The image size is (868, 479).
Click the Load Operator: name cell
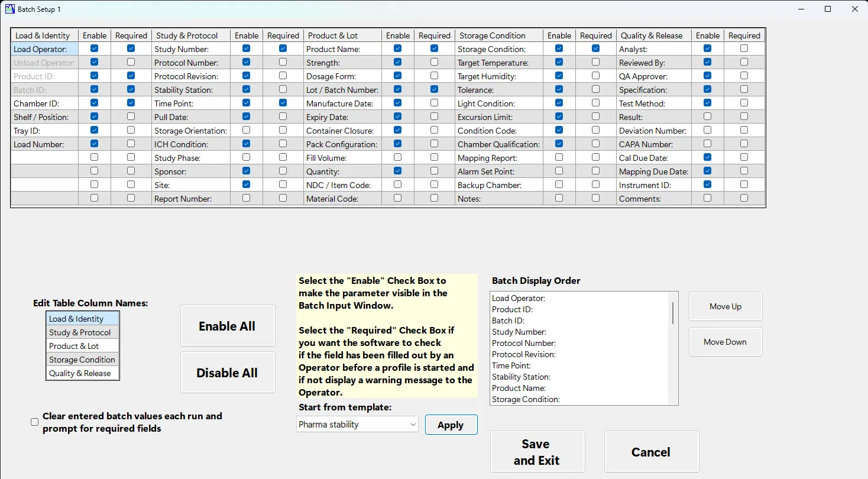click(45, 49)
